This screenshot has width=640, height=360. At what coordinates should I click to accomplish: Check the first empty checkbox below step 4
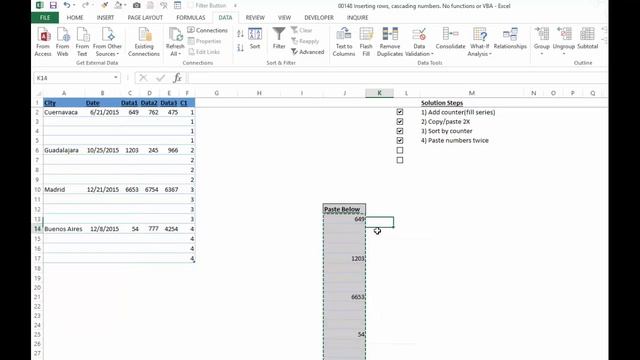tap(400, 150)
